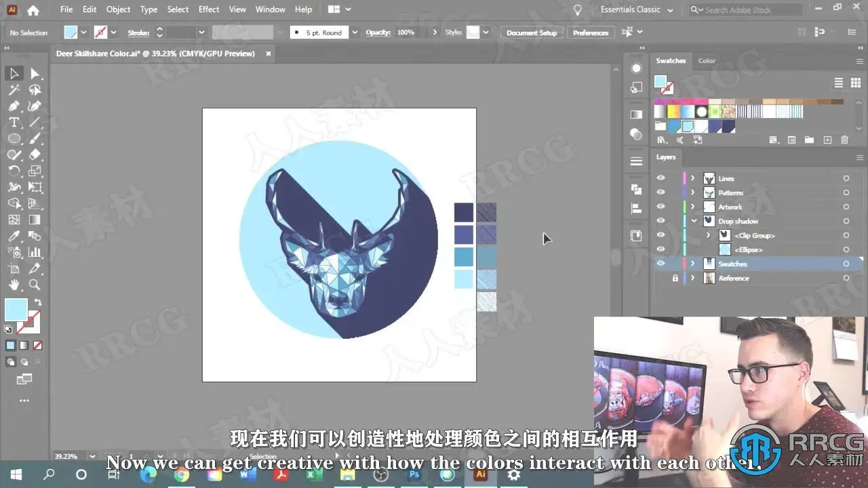868x488 pixels.
Task: Expand the Patterns layer
Action: click(x=693, y=192)
